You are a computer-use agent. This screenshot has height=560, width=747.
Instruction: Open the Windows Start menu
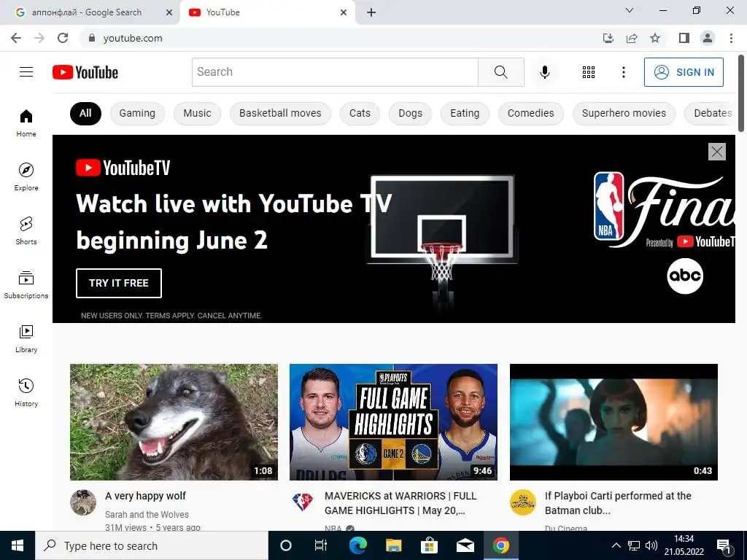[18, 545]
